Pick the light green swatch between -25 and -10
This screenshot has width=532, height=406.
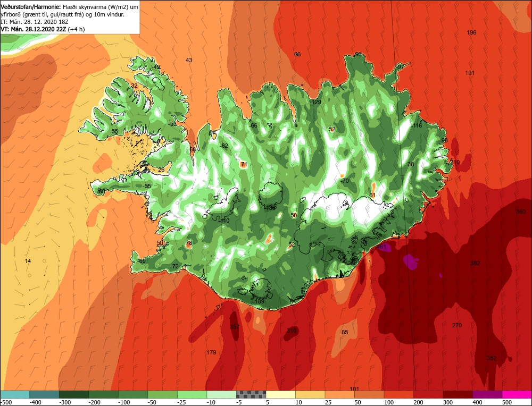pyautogui.click(x=192, y=394)
